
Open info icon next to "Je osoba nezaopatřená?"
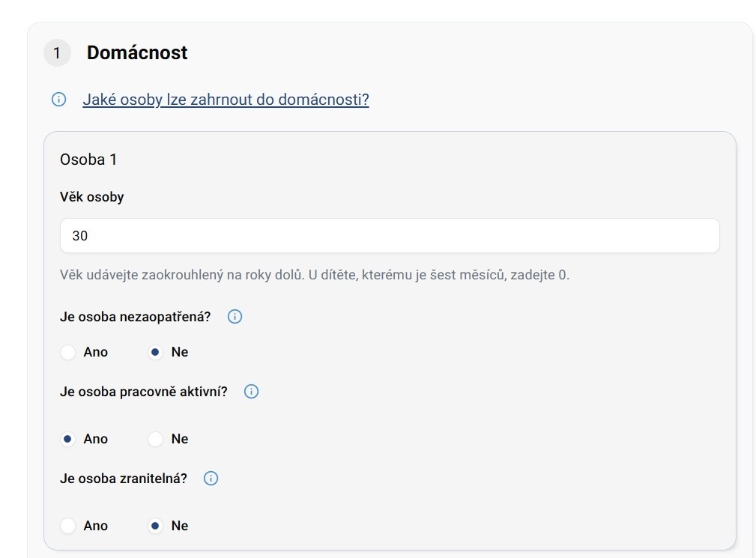coord(235,317)
